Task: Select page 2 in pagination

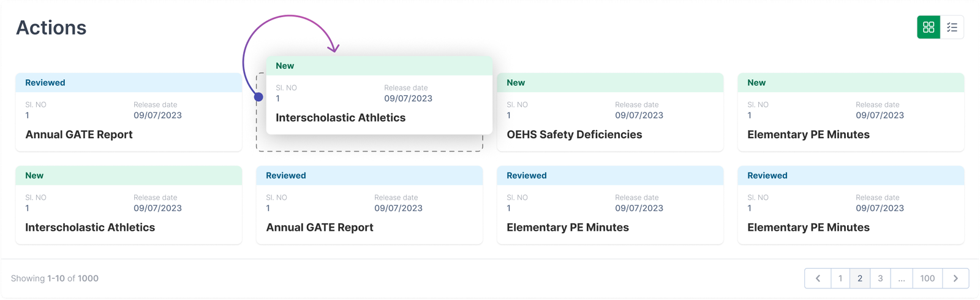Action: coord(860,279)
